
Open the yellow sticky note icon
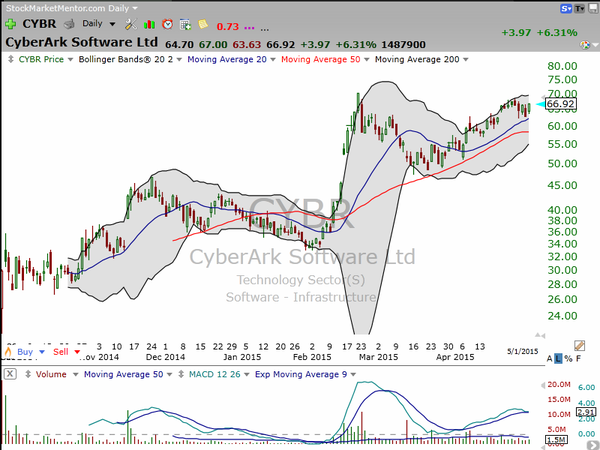203,24
